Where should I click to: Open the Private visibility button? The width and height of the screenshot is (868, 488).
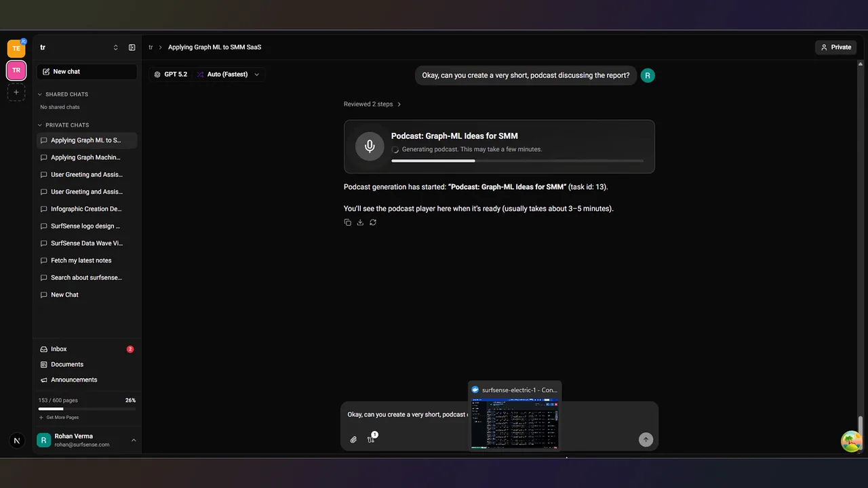[835, 47]
